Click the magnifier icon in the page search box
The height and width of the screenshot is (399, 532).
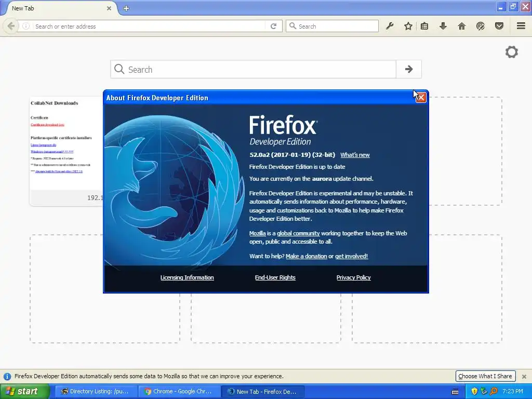pos(119,69)
